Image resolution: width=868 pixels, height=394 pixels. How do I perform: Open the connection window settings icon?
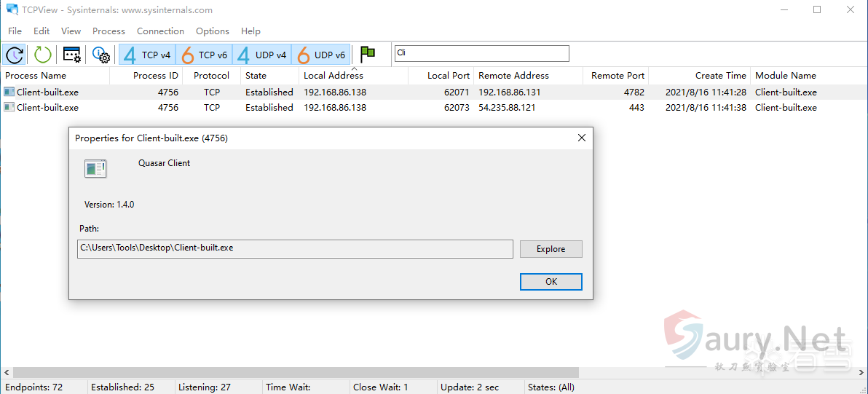[x=71, y=55]
